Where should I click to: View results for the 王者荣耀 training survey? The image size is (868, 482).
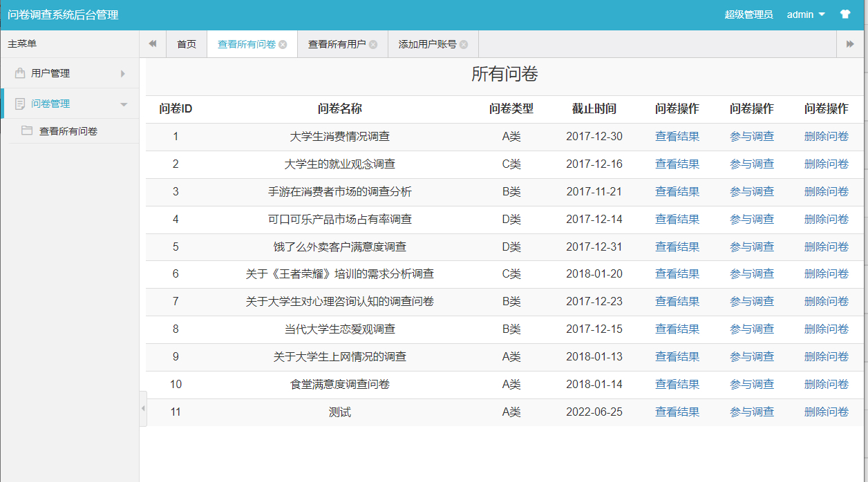click(677, 274)
